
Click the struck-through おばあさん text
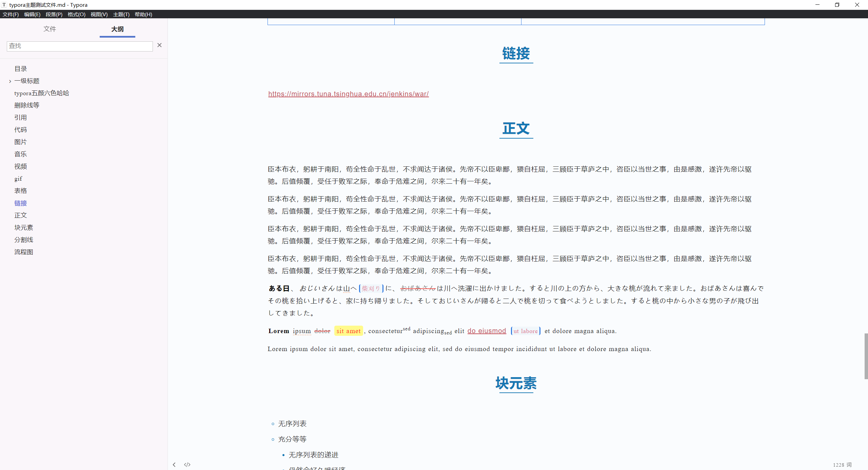(418, 288)
